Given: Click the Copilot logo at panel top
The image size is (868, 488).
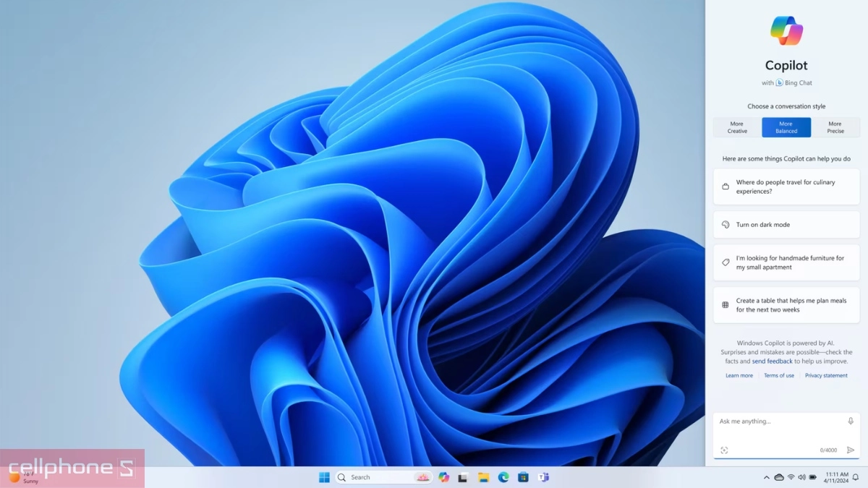Looking at the screenshot, I should coord(786,30).
